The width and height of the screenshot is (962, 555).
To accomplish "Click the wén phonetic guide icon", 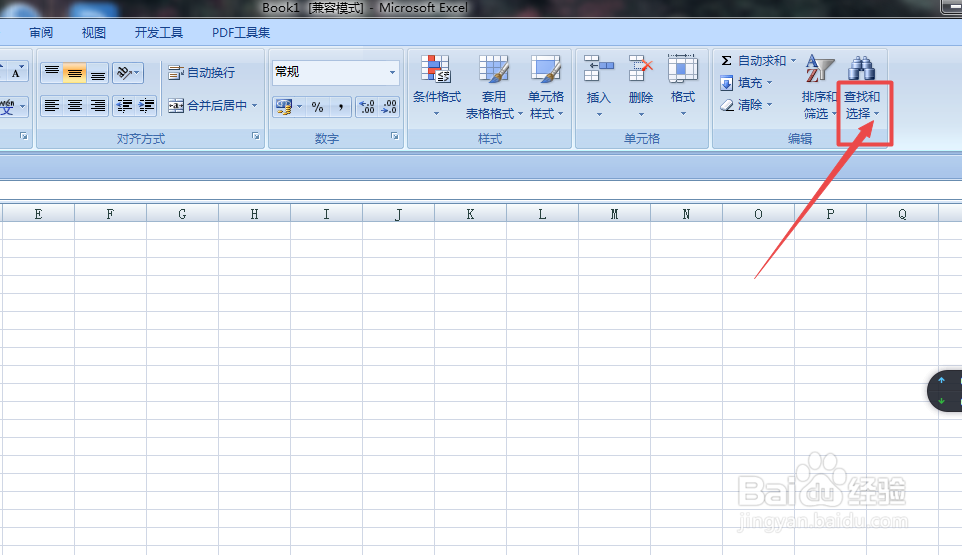I will point(7,107).
